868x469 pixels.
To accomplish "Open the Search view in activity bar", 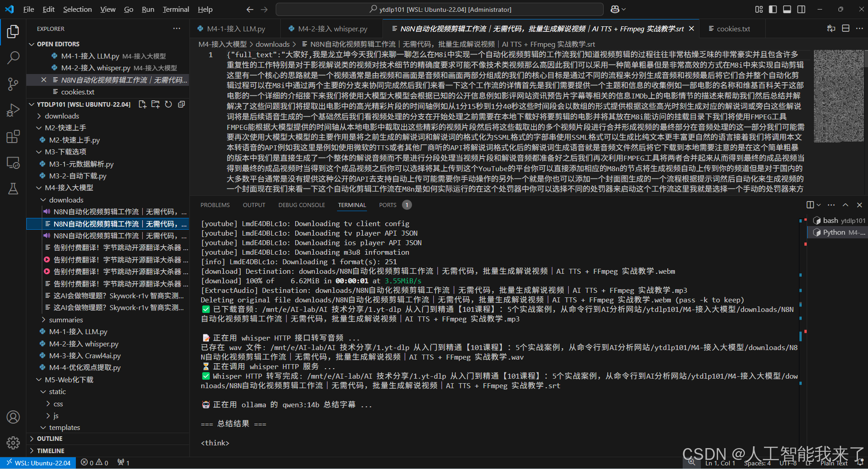I will (x=13, y=57).
